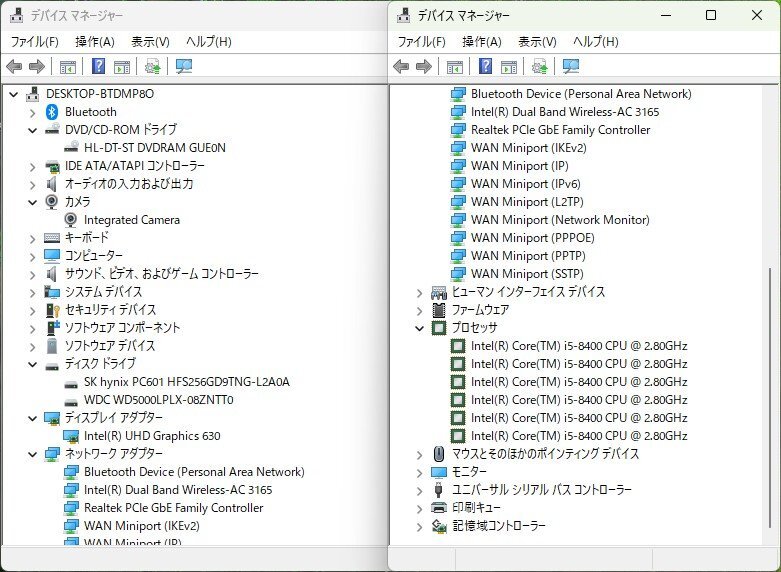Select Bluetooth Device (Personal Area Network) in left window
The height and width of the screenshot is (572, 781).
point(194,472)
